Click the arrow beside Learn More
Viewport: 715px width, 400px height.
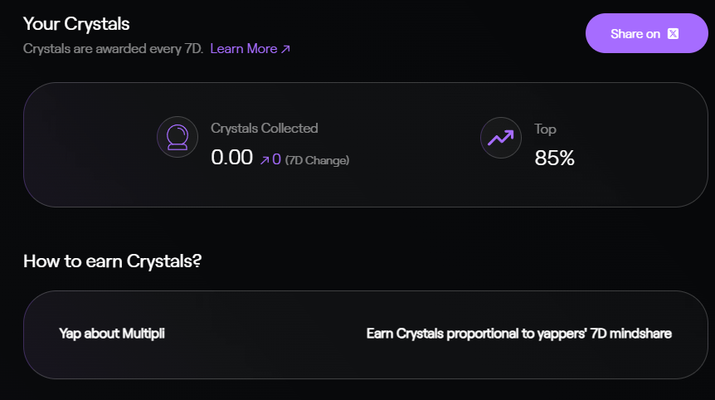click(285, 49)
